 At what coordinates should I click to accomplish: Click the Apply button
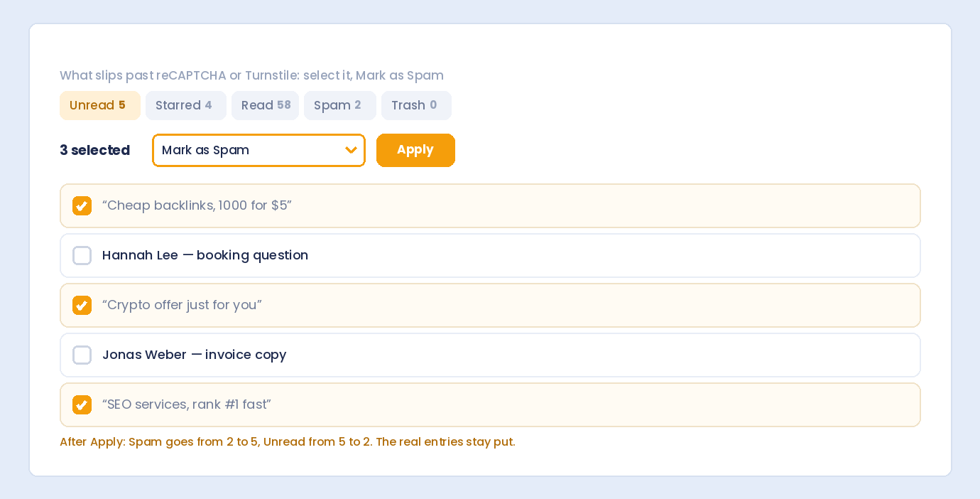(x=415, y=150)
